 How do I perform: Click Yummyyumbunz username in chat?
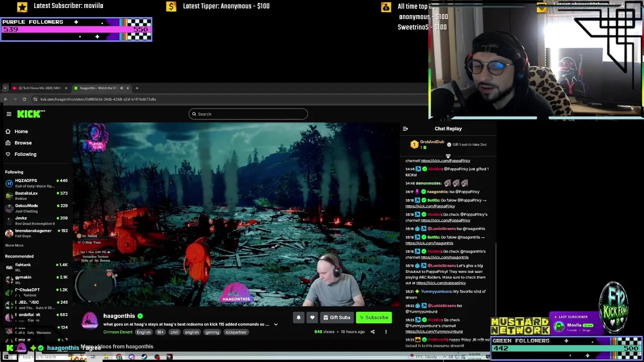(436, 292)
